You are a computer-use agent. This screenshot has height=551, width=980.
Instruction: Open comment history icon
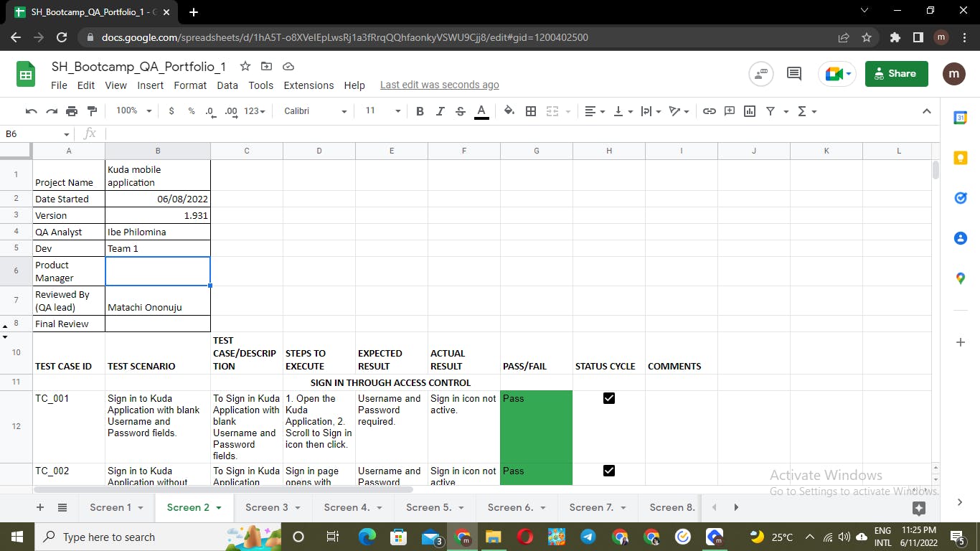pos(794,73)
